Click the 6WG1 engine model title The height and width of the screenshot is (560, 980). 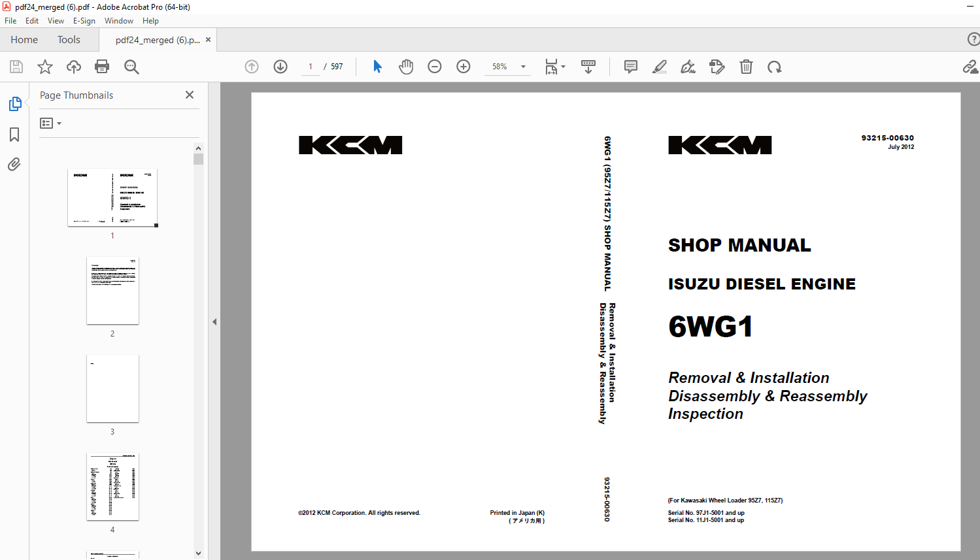(711, 326)
